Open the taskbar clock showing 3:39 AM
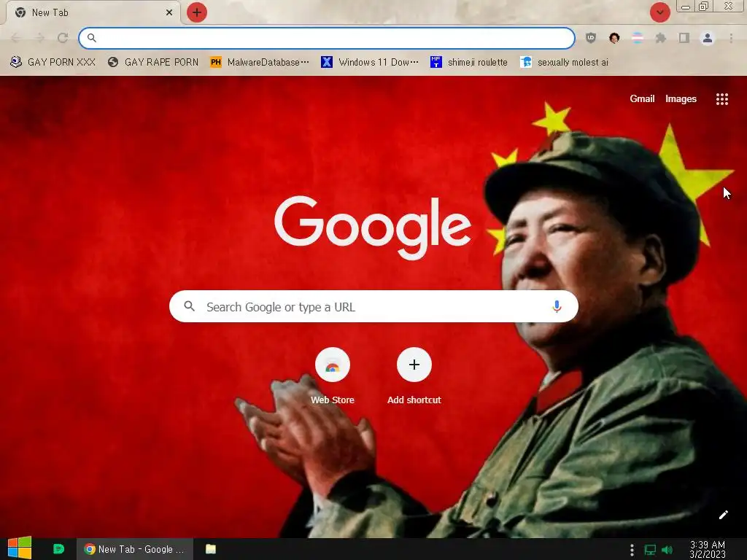Viewport: 747px width, 560px height. (707, 550)
